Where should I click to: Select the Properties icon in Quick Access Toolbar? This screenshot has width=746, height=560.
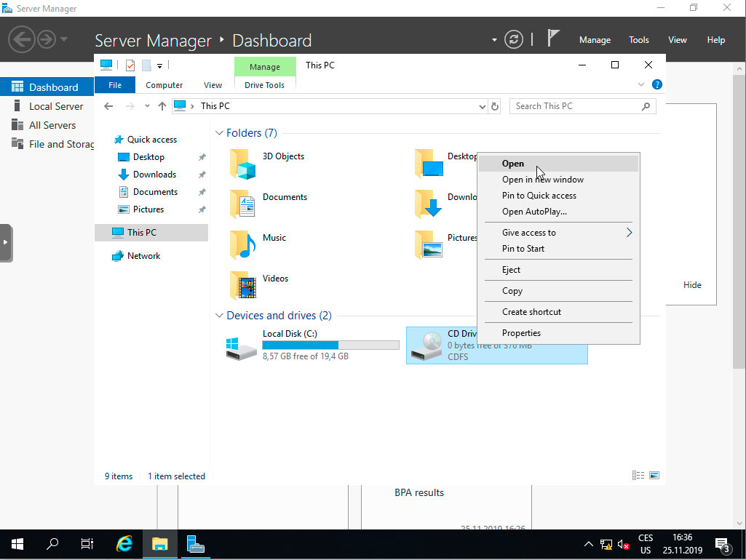130,65
